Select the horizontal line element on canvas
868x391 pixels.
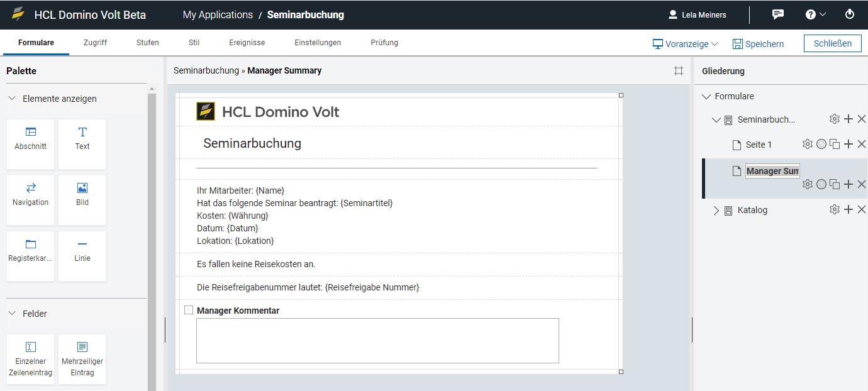tap(396, 168)
